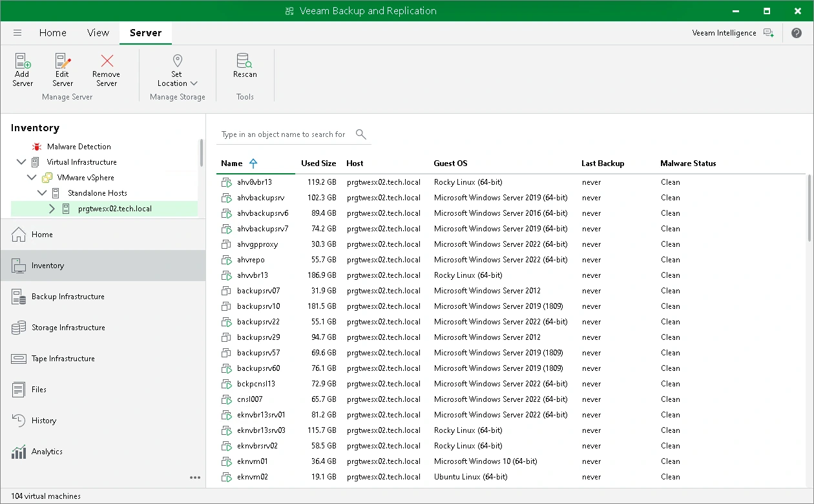Select the Malware Detection bug icon
This screenshot has height=504, width=814.
coord(36,147)
